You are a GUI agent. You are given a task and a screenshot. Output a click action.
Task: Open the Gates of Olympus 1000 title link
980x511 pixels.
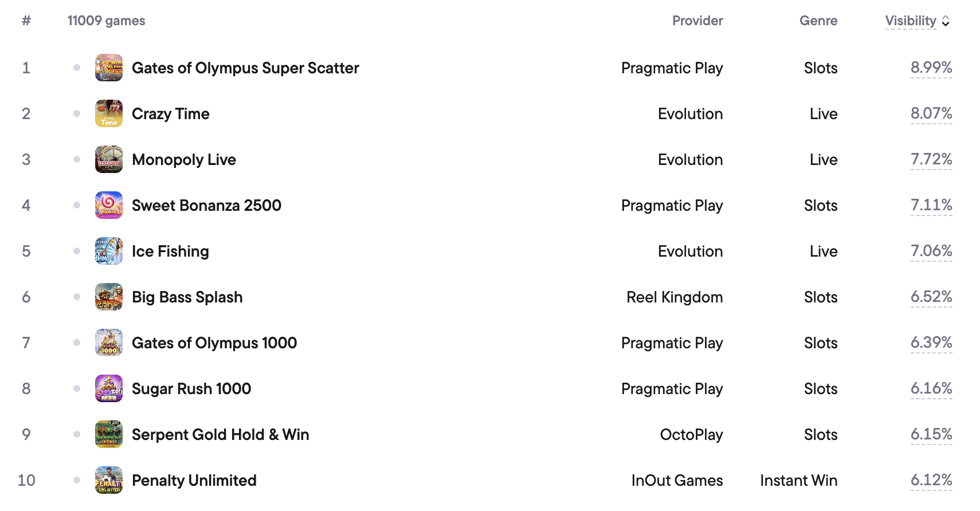click(214, 343)
